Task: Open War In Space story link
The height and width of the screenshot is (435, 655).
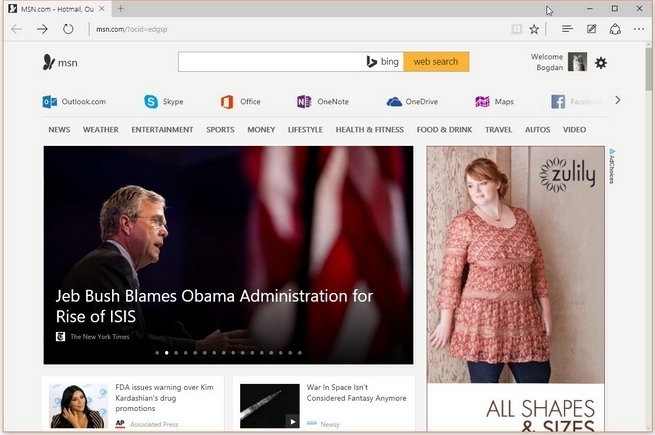Action: click(356, 393)
